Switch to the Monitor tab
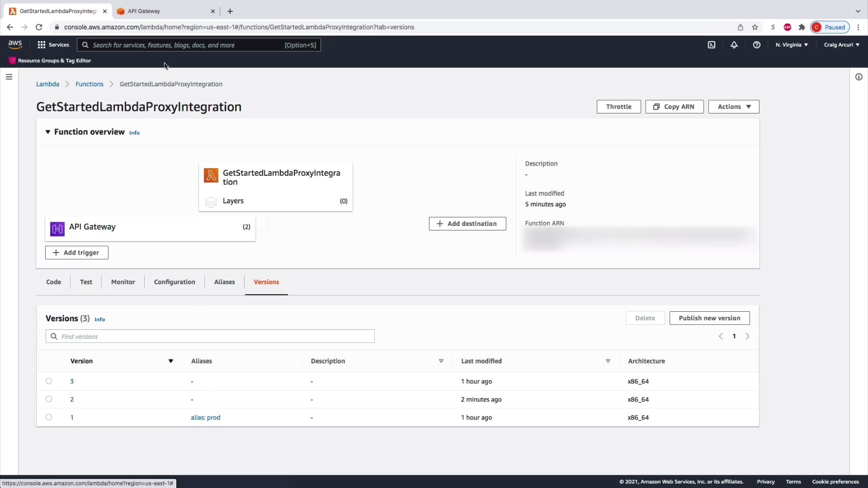The image size is (868, 488). (123, 282)
